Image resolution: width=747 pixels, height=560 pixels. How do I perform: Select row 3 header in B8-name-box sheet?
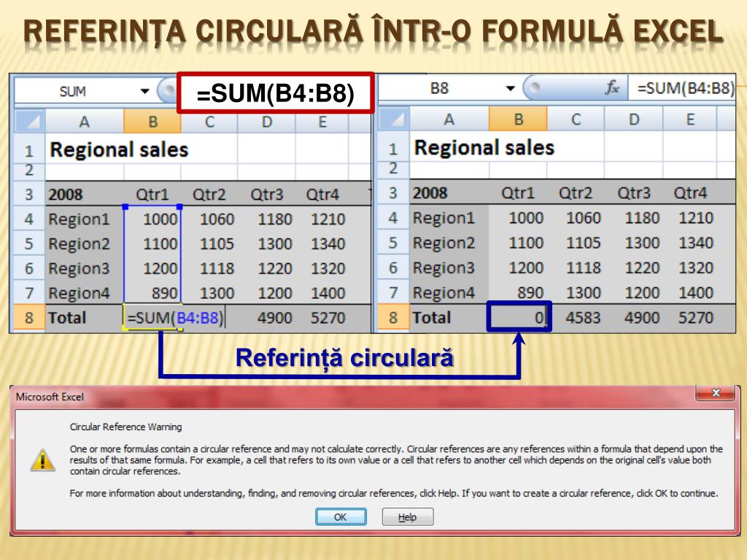393,192
